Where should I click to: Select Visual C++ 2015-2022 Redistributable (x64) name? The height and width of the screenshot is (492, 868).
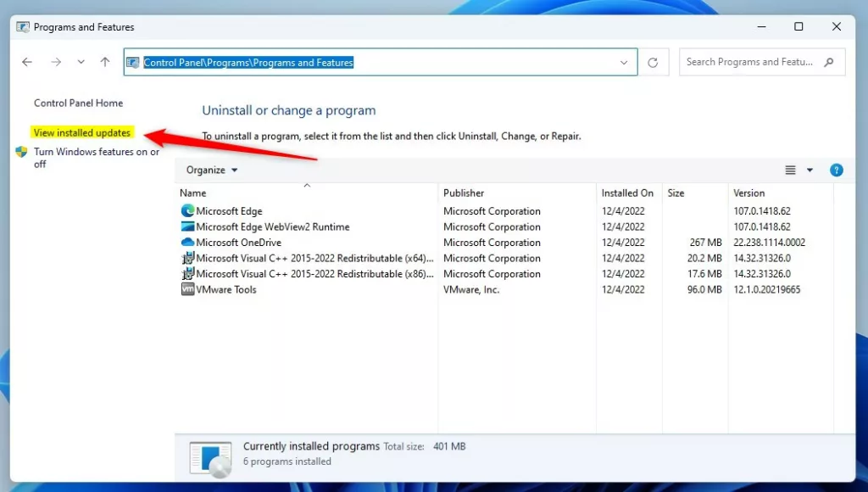click(x=314, y=258)
